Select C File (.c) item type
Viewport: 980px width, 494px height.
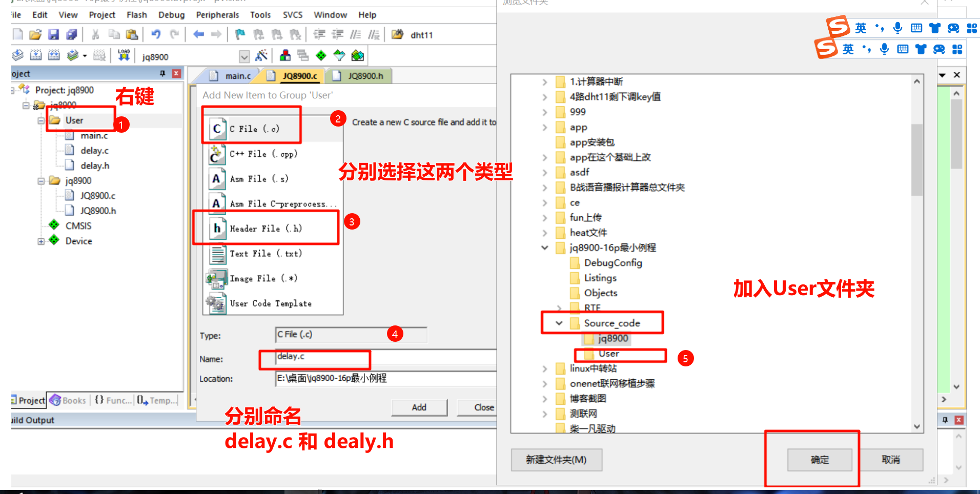274,129
